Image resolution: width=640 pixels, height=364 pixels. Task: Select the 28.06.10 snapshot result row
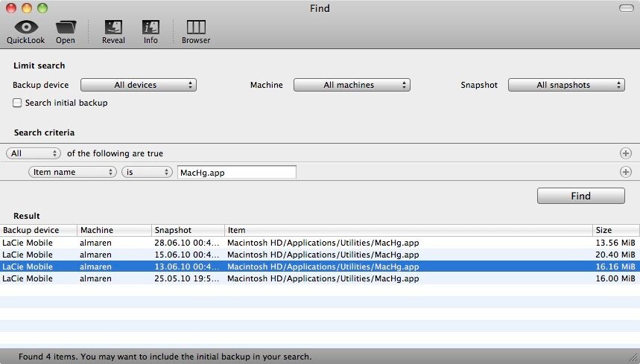coord(320,243)
